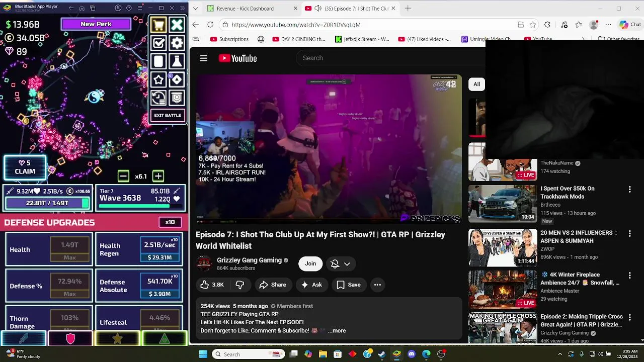Decrease game speed with minus button
Viewport: 644px width, 362px height.
[123, 176]
